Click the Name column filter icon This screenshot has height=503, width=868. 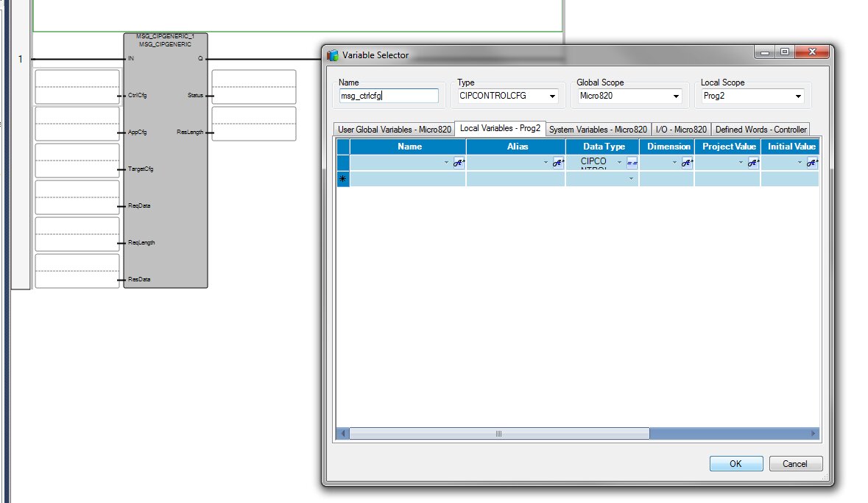coord(459,163)
